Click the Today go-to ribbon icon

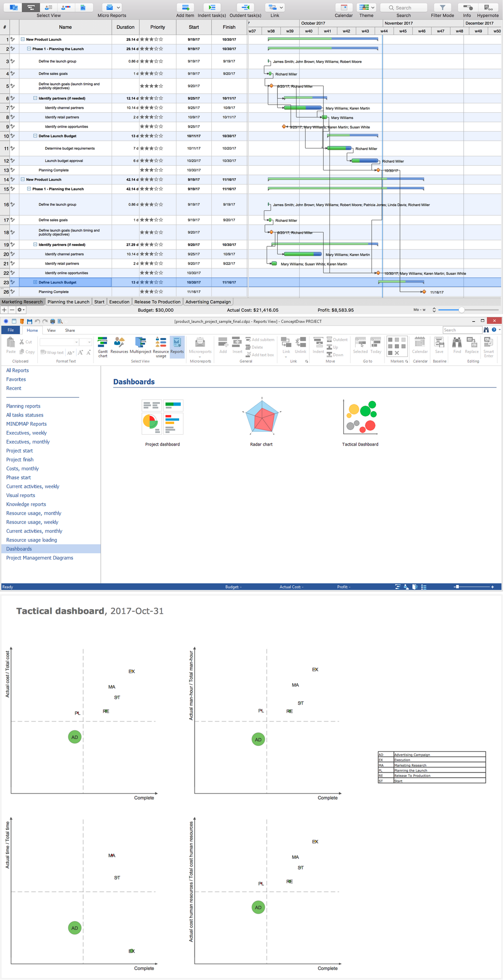pos(377,346)
